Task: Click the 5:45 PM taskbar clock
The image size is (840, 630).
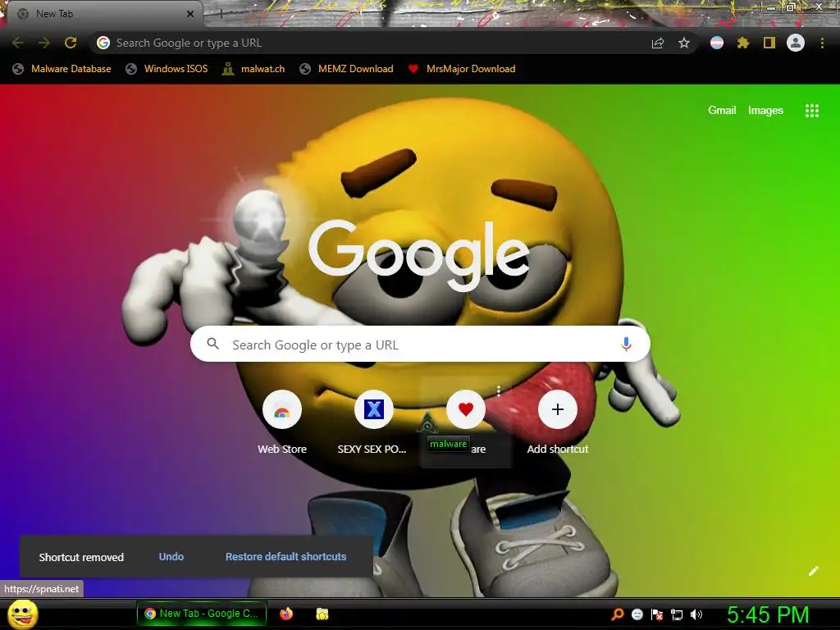Action: (x=768, y=614)
